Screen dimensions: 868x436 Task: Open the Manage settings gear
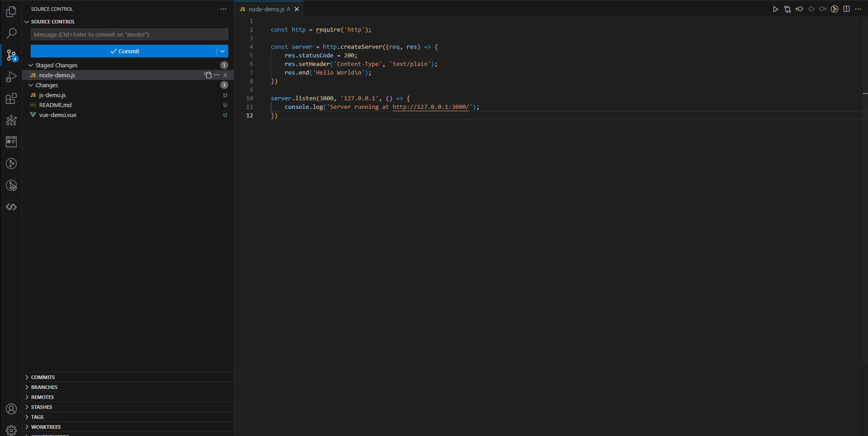pyautogui.click(x=11, y=430)
